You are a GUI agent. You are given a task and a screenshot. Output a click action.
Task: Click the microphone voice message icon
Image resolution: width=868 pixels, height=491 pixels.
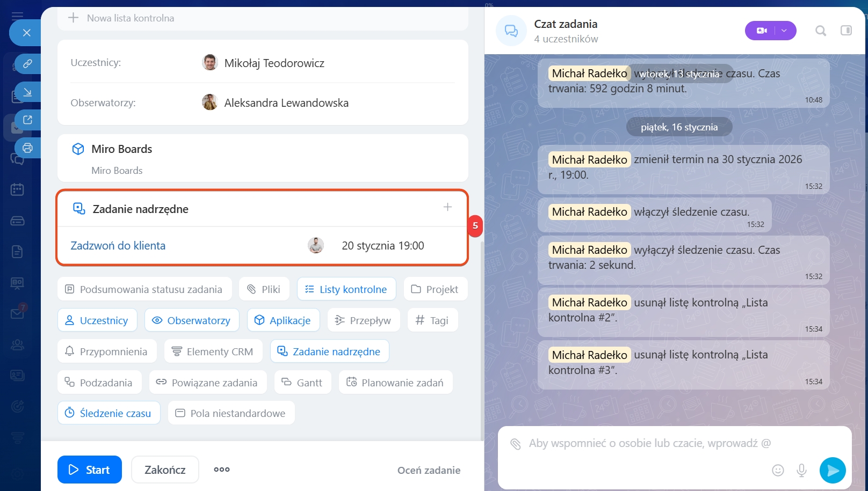click(801, 471)
